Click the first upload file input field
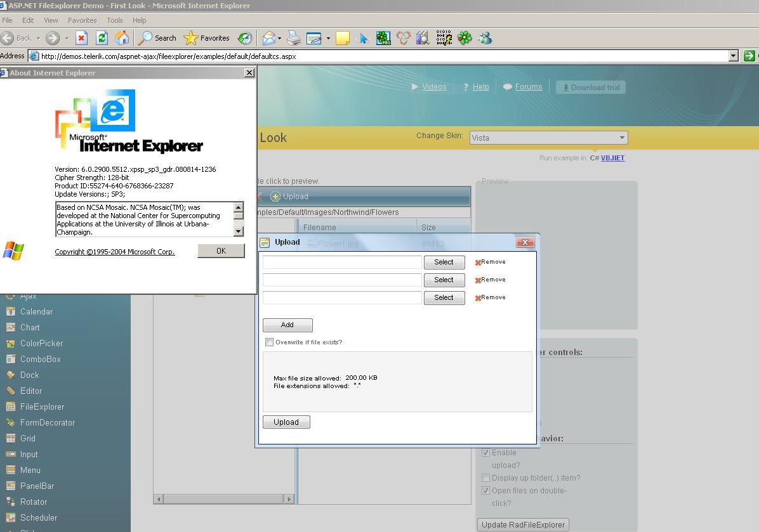759x532 pixels. coord(342,262)
